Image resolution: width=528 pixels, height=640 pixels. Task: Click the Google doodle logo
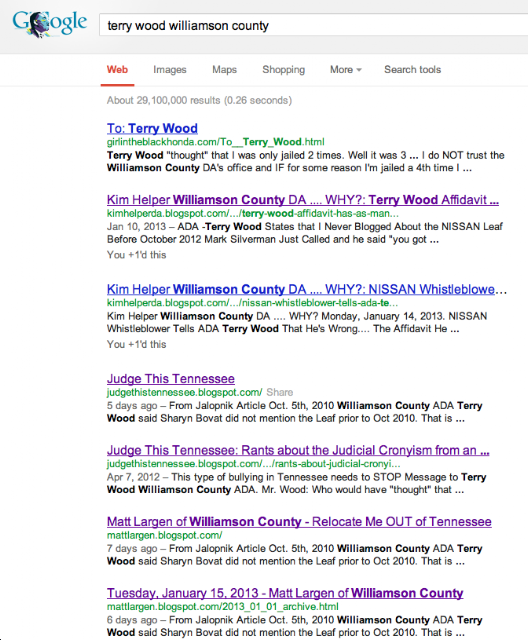click(49, 24)
